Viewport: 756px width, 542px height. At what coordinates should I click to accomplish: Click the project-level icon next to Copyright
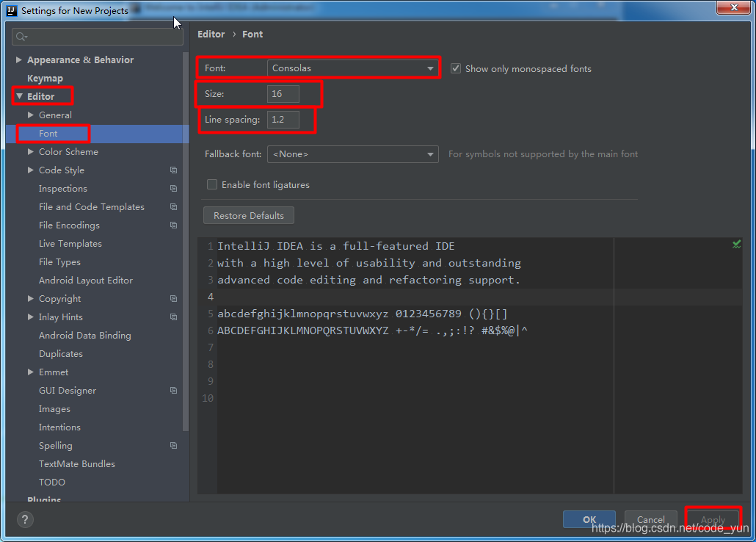click(173, 299)
